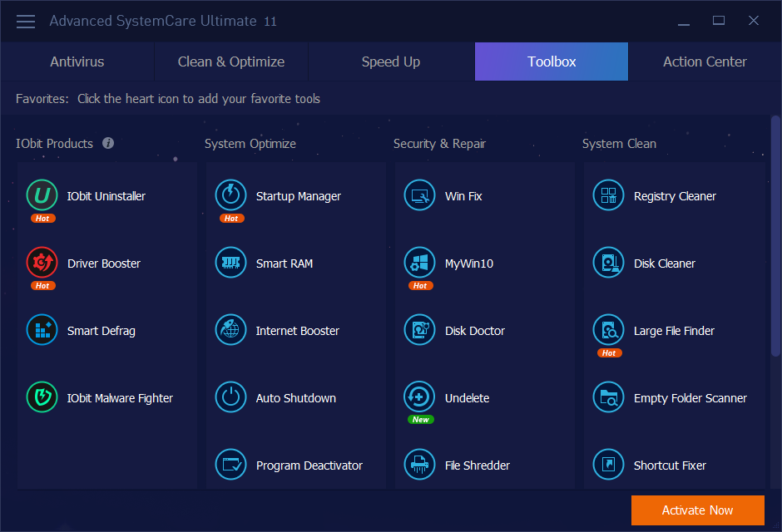Open Program Deactivator icon

coord(231,465)
